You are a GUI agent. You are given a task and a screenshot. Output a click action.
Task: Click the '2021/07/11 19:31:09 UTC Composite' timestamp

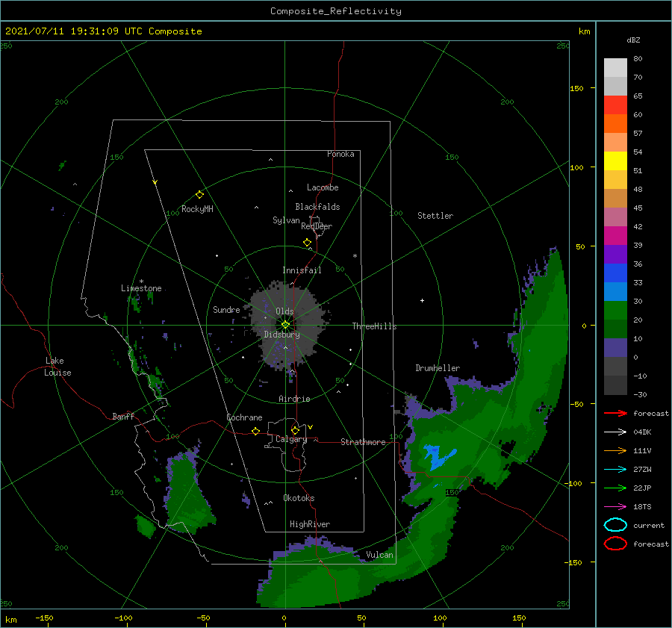tap(103, 31)
